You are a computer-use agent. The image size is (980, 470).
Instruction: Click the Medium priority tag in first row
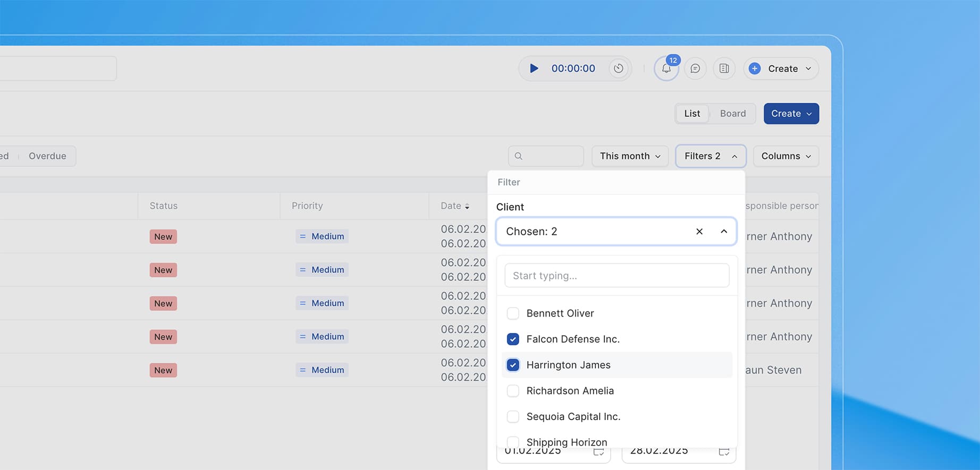[322, 236]
